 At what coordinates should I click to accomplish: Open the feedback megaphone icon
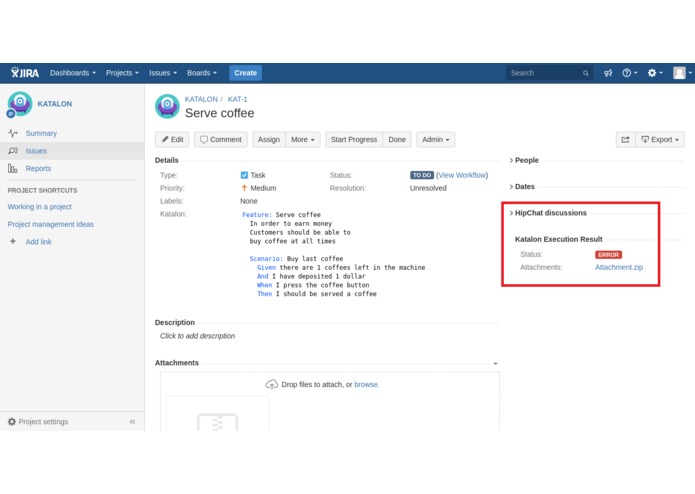point(608,73)
